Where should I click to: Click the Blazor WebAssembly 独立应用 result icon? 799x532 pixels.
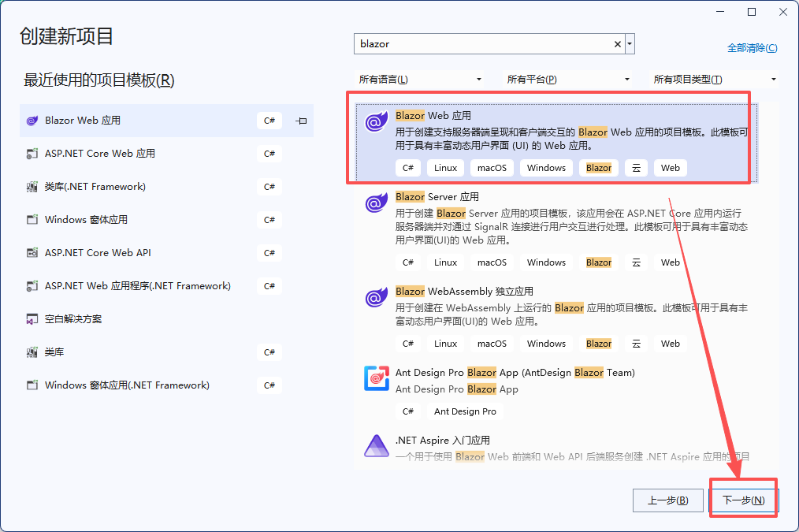377,298
